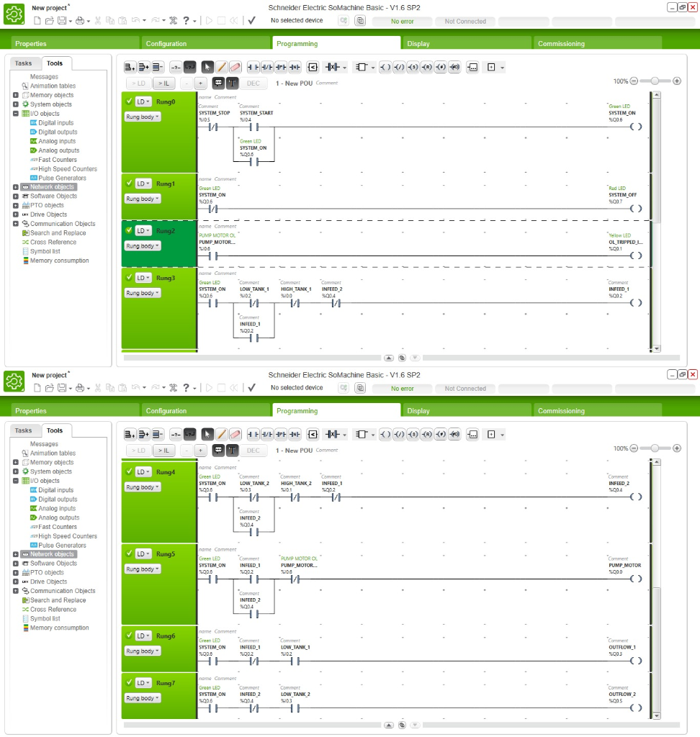Switch to Configuration tab in window showing Rung0
This screenshot has width=700, height=737.
(x=166, y=44)
